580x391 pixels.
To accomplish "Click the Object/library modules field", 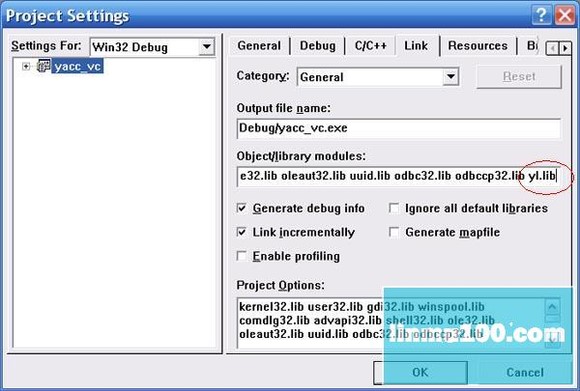I will [x=398, y=176].
